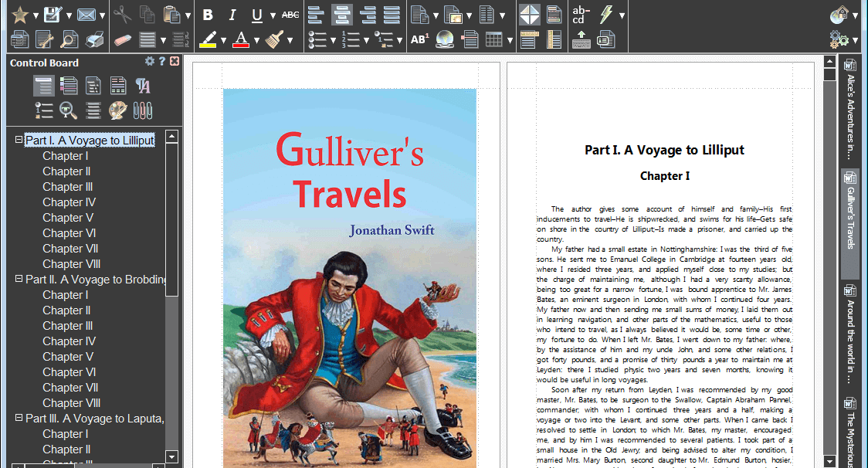
Task: Close the Control Board panel
Action: (175, 61)
